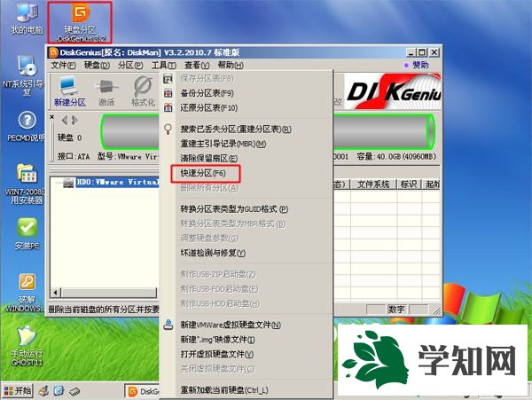Open the 工具(T) menu
The width and height of the screenshot is (532, 400).
163,65
